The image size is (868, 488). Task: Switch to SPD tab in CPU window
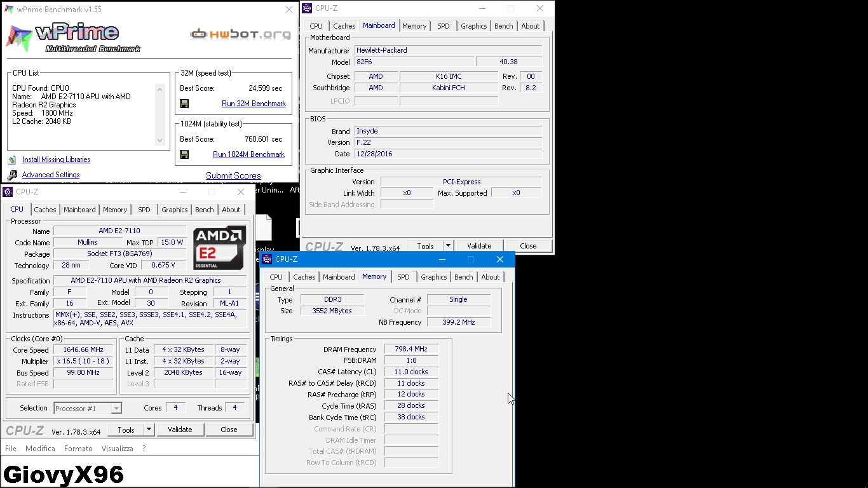click(144, 210)
